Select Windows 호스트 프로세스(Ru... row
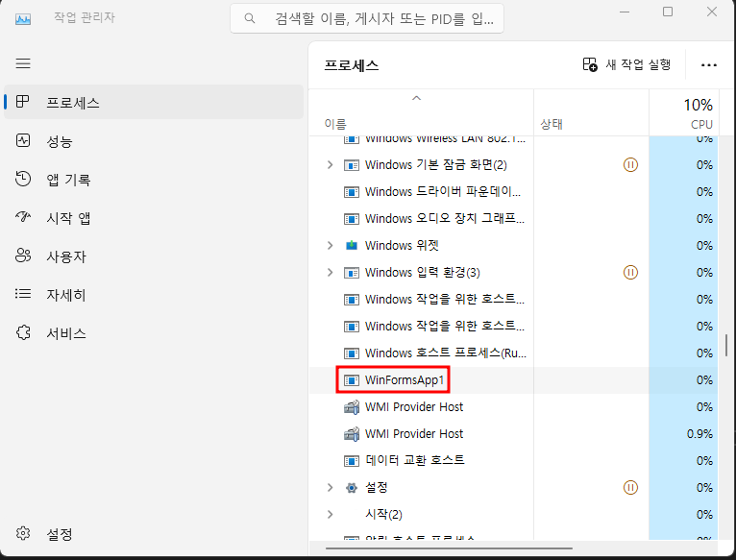Screen dimensions: 736x560 point(513,353)
